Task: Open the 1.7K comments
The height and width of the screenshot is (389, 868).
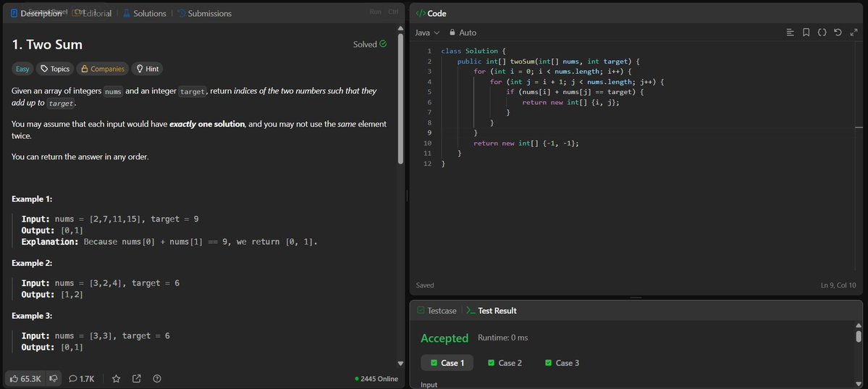Action: point(81,378)
